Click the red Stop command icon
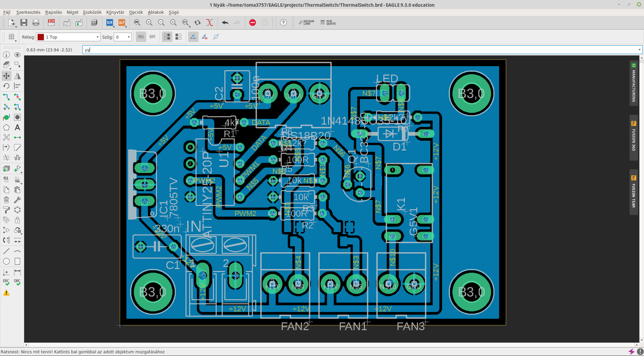 click(x=253, y=23)
